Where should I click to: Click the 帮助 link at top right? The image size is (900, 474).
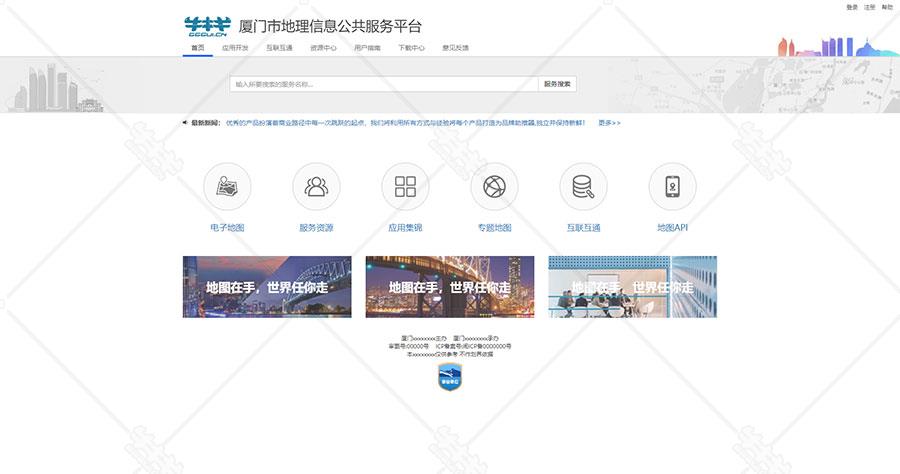(887, 7)
